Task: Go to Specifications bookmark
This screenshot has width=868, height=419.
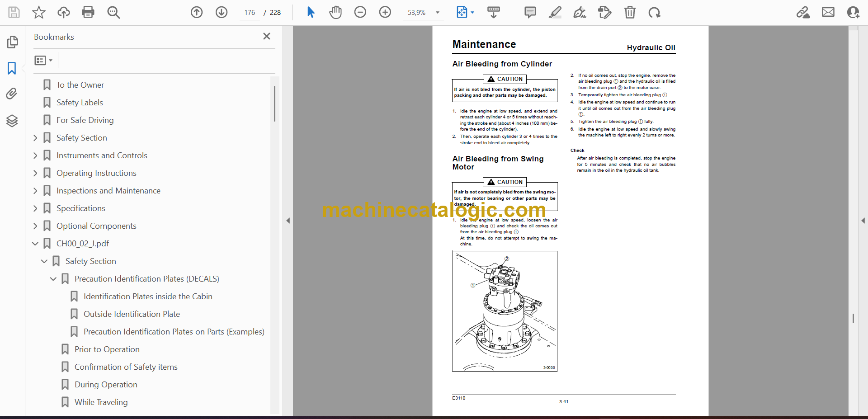Action: coord(80,208)
